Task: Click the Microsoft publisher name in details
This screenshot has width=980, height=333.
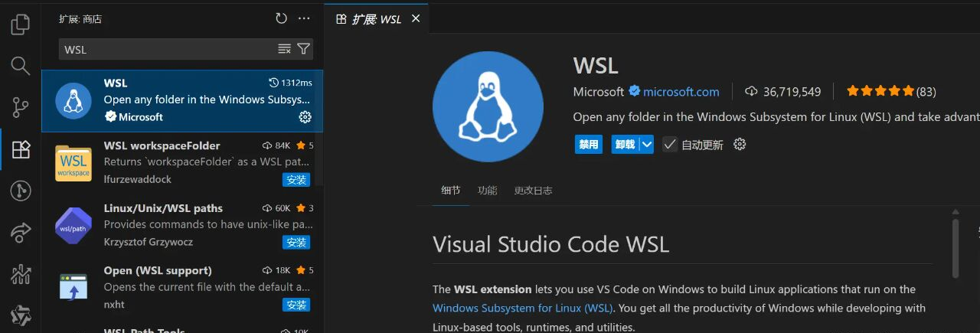Action: point(599,92)
